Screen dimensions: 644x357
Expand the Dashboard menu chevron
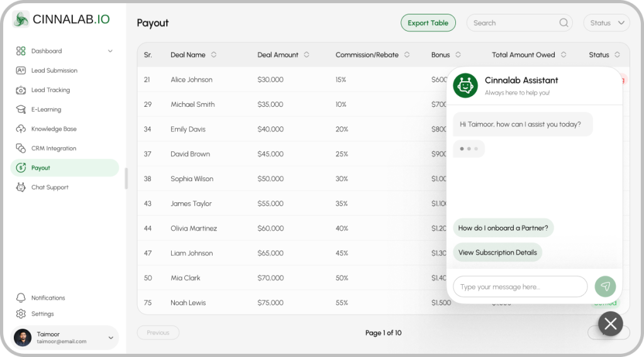(110, 51)
